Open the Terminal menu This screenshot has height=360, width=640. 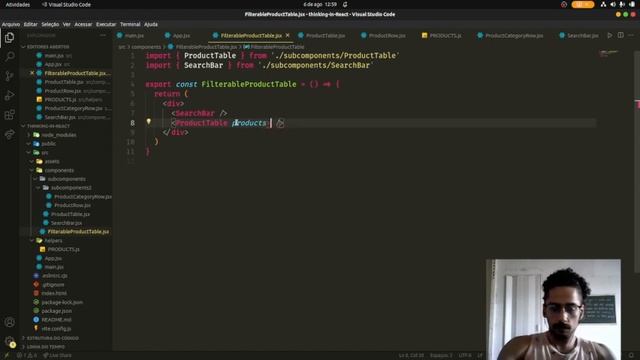[130, 24]
